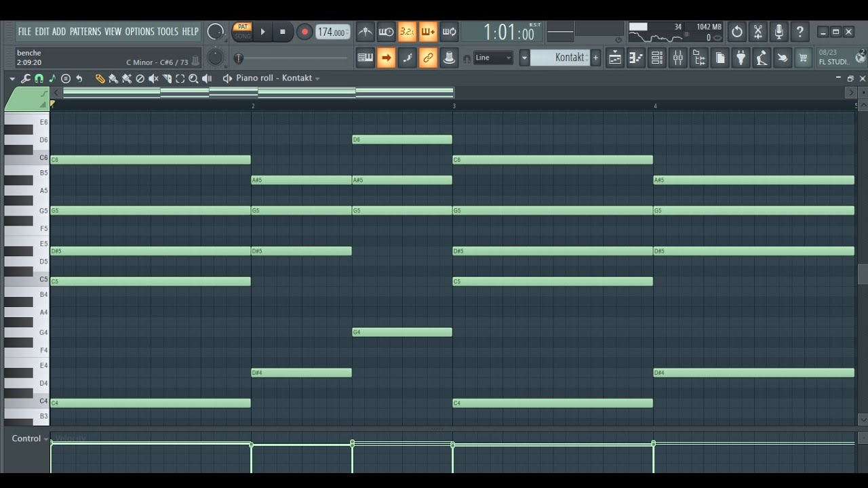Toggle typing keyboard to piano button
Screen dimensions: 868x488
pos(365,58)
